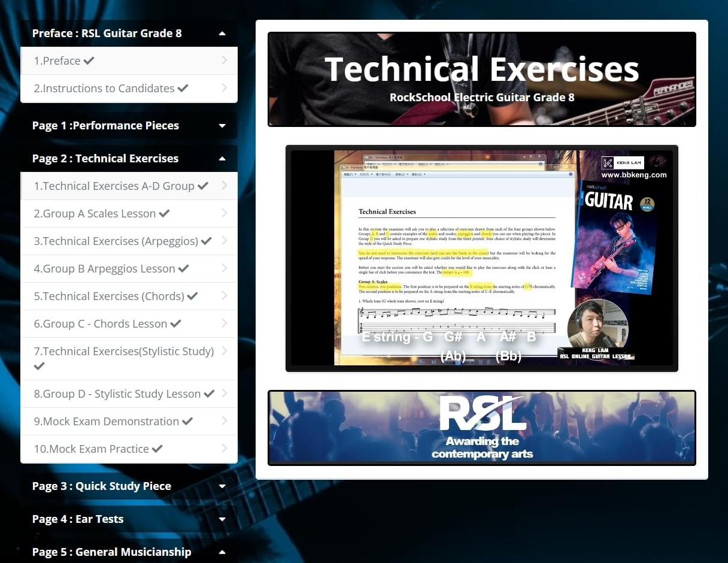Image resolution: width=728 pixels, height=563 pixels.
Task: Click the chevron on Mock Exam Demonstration row
Action: tap(224, 420)
